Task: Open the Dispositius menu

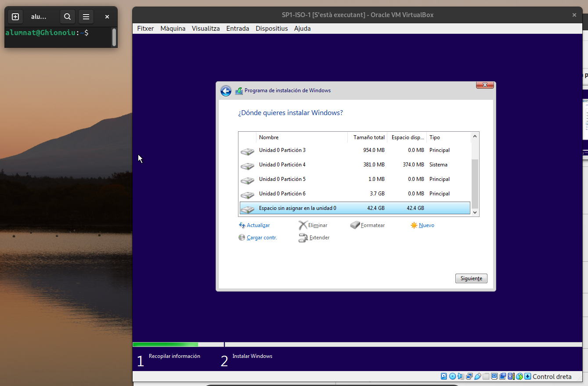Action: [271, 29]
